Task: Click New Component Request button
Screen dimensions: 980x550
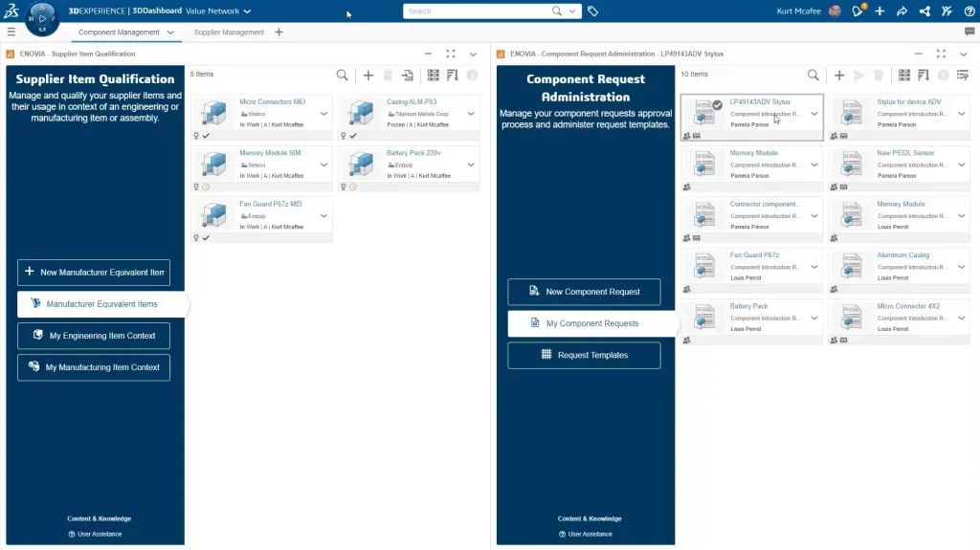Action: (584, 292)
